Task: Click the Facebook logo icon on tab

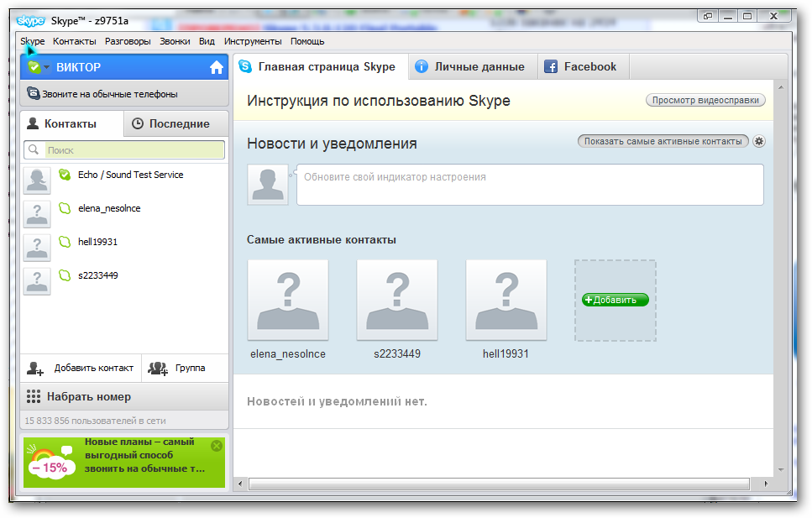Action: coord(551,66)
